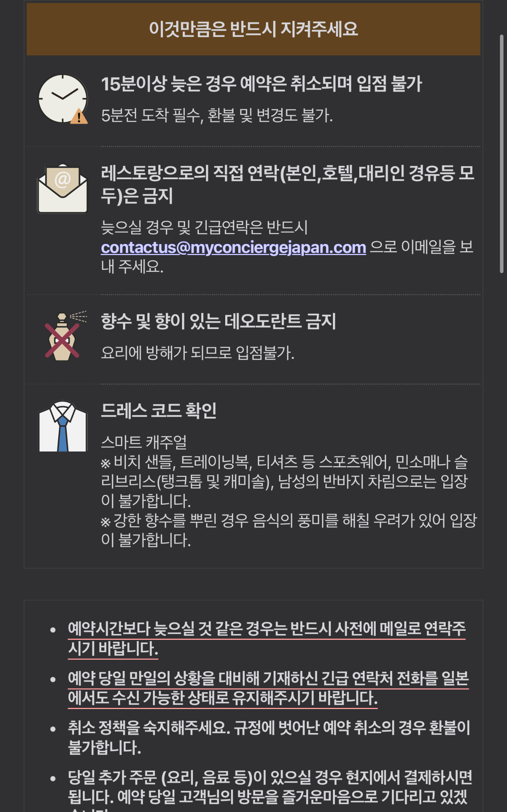Viewport: 507px width, 812px height.
Task: Click bullet 취소 정책을 숙지해주세요
Action: point(269,738)
